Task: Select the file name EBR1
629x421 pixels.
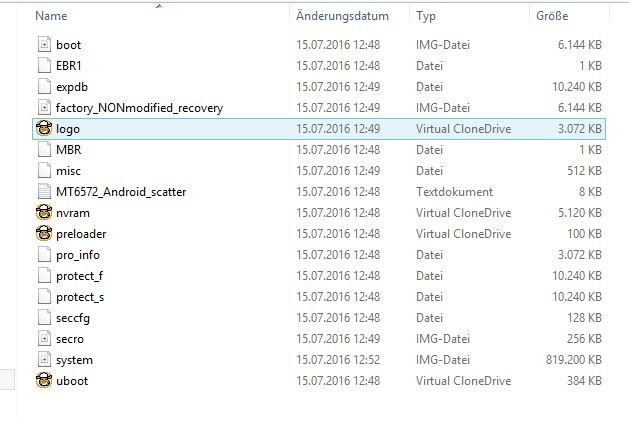Action: click(x=69, y=65)
